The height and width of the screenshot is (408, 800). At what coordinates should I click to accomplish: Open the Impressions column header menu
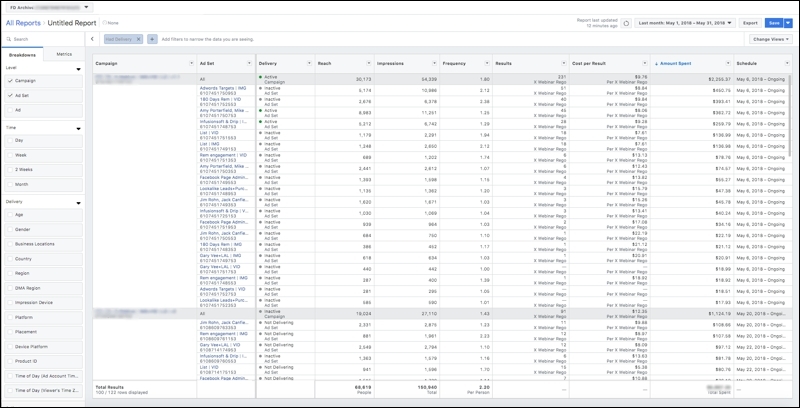coord(435,63)
